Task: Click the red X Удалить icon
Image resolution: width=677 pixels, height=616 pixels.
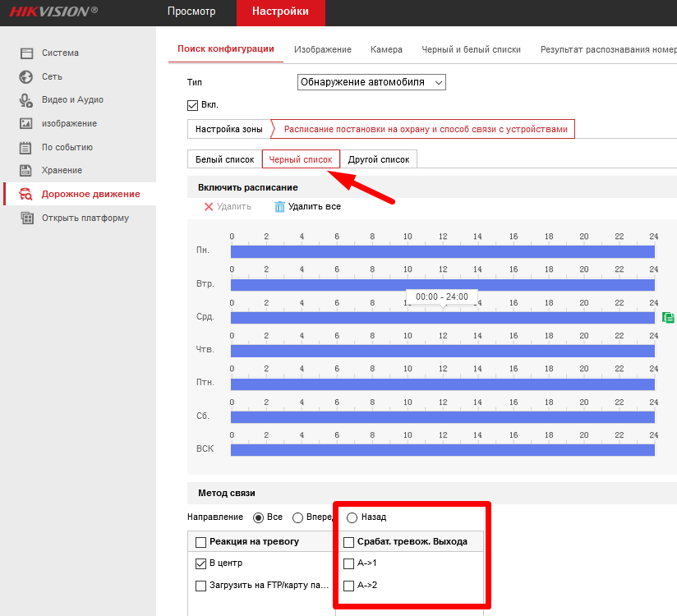Action: pos(209,207)
